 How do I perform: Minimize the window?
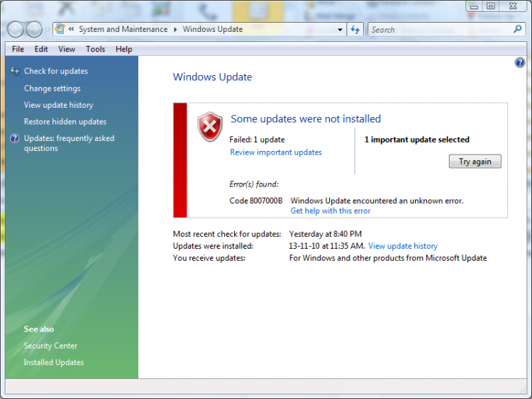tap(475, 6)
